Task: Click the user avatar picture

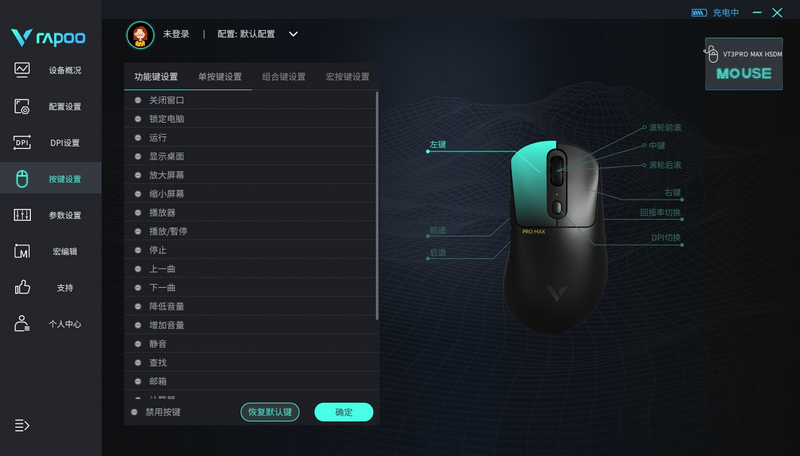Action: point(140,35)
